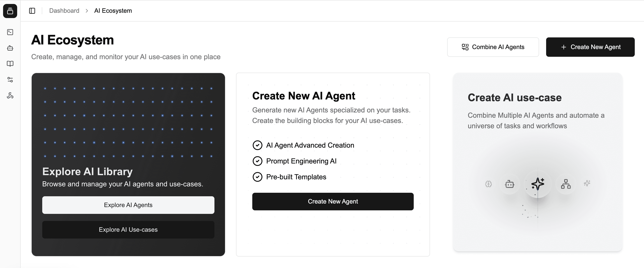This screenshot has width=644, height=268.
Task: Click the robot icon in the use-case card
Action: pos(509,184)
